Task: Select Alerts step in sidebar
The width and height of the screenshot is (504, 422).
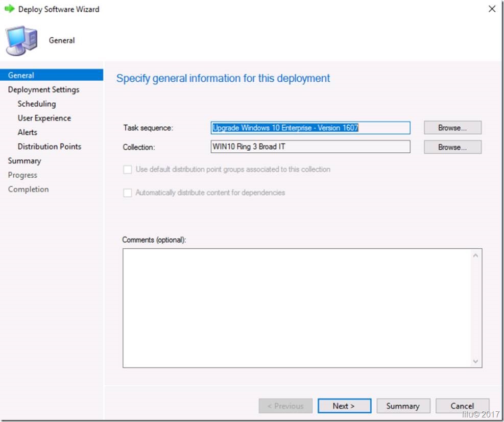Action: 28,132
